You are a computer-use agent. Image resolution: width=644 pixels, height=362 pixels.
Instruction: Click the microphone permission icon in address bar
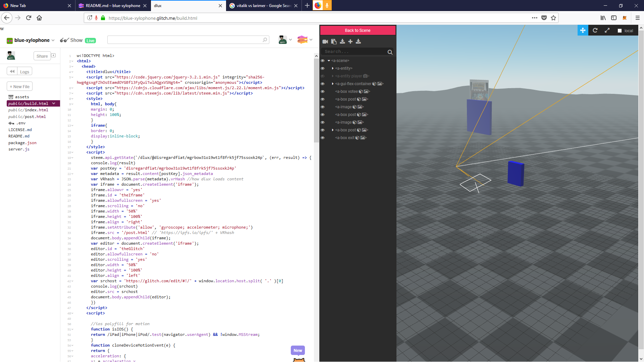(96, 18)
